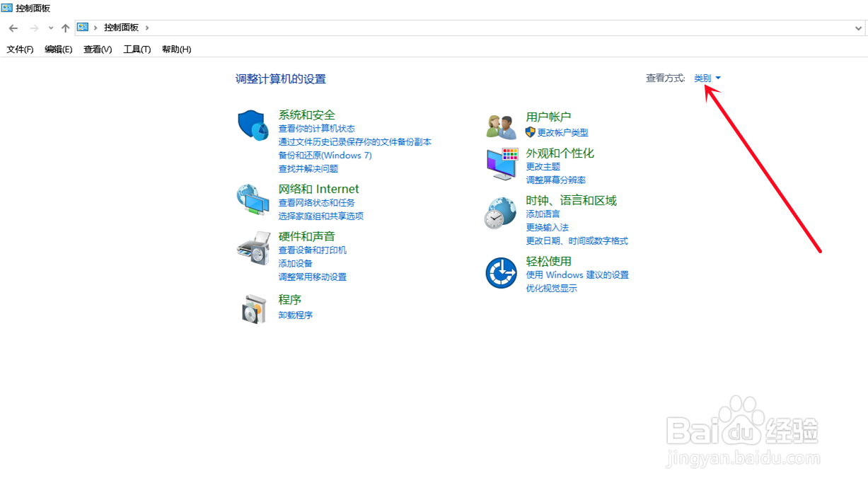This screenshot has height=488, width=868.
Task: Click 使用 Windows 建议的设置 link
Action: pyautogui.click(x=577, y=275)
